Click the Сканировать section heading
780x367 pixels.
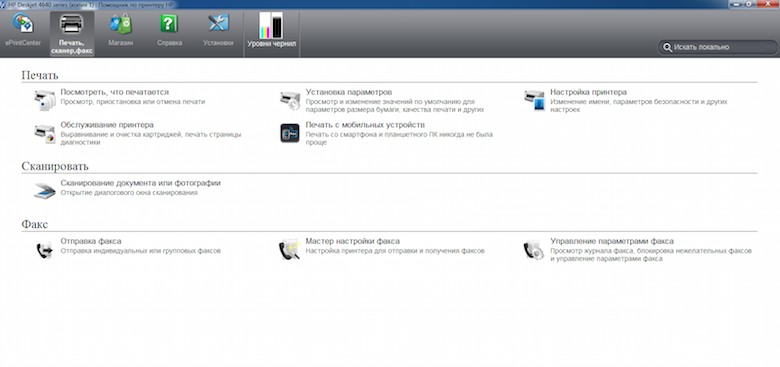55,166
